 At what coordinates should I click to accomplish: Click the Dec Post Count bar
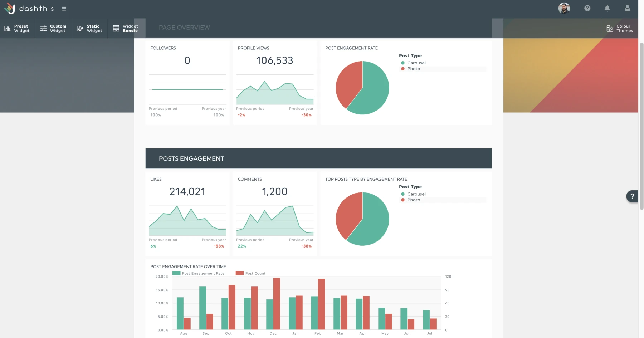(x=277, y=304)
